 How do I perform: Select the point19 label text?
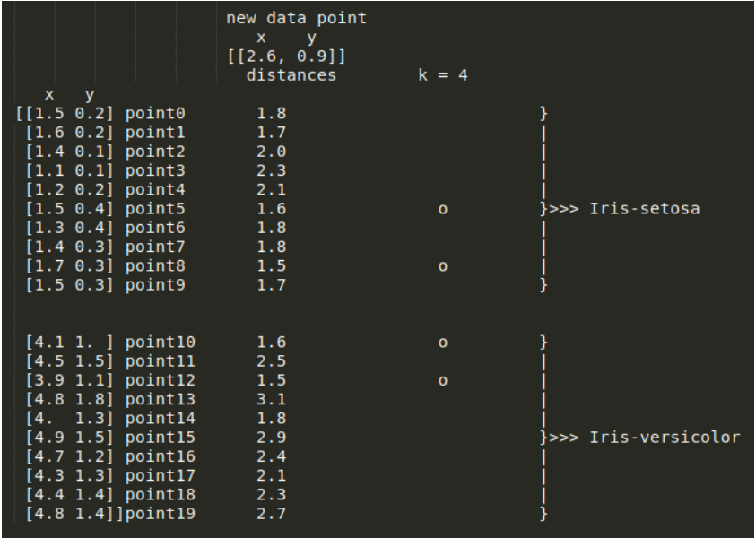click(x=161, y=514)
